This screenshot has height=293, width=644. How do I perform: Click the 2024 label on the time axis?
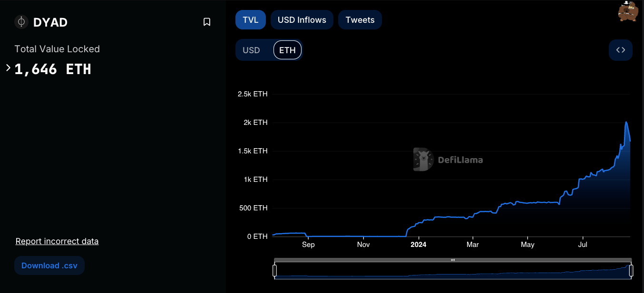pos(419,245)
